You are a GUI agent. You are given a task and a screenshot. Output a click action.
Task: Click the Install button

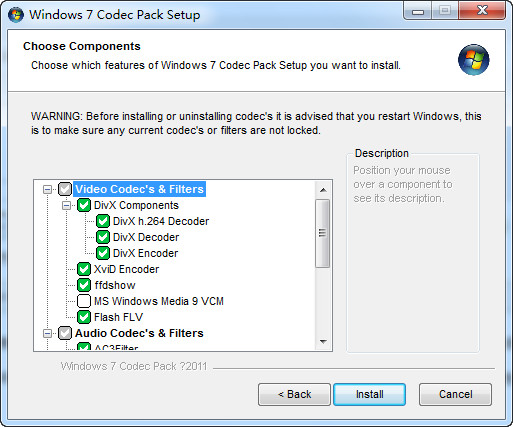[x=370, y=394]
